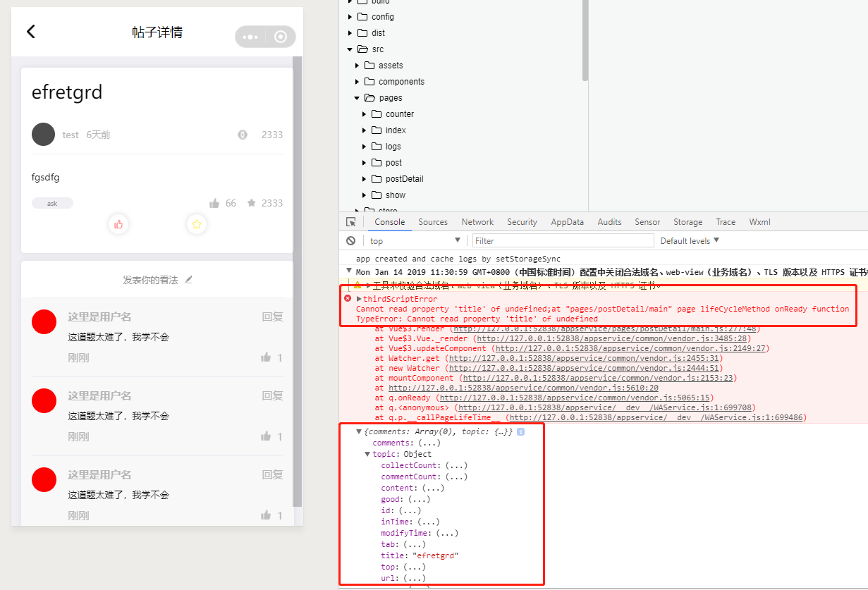The image size is (868, 590).
Task: Open the Default levels dropdown
Action: [x=688, y=240]
